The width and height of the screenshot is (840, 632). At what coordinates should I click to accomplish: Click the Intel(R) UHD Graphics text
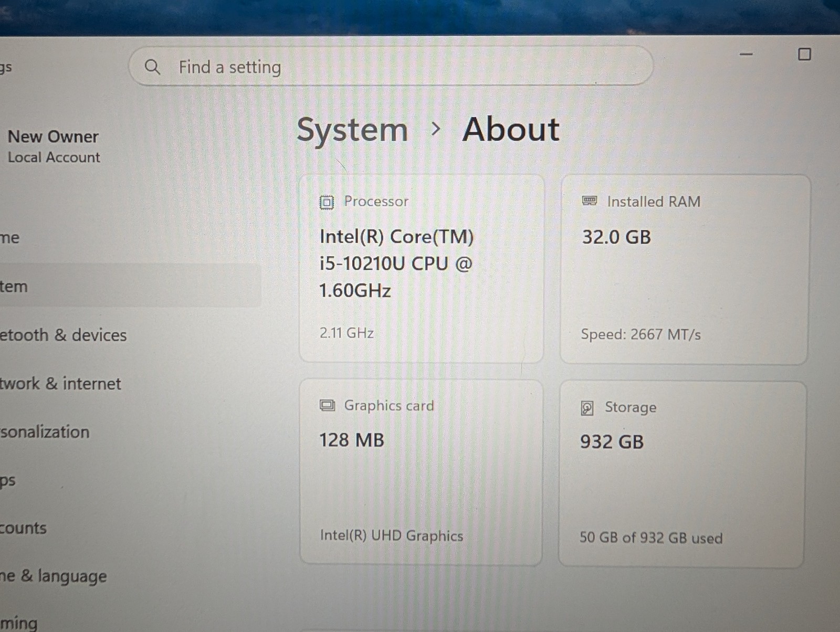(x=392, y=536)
